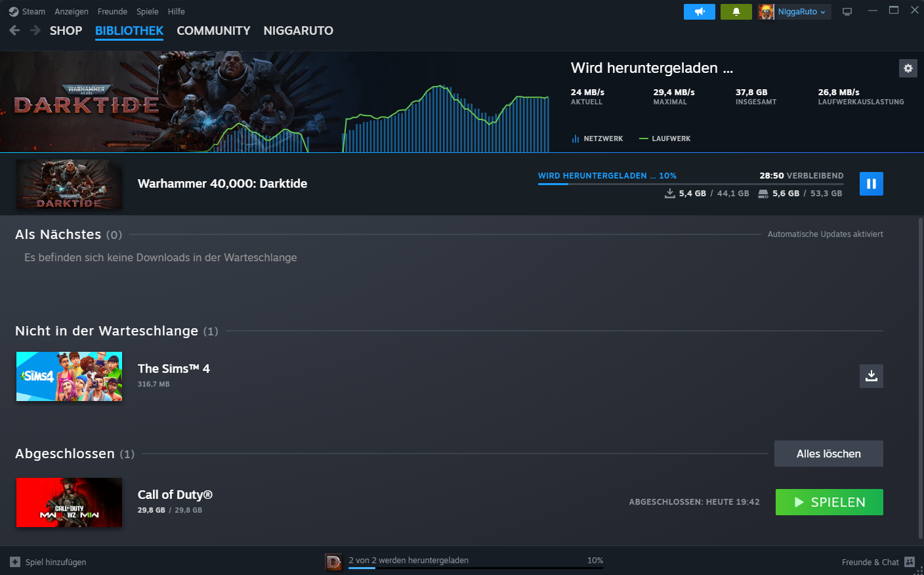Click the Alles löschen button
924x575 pixels.
829,454
